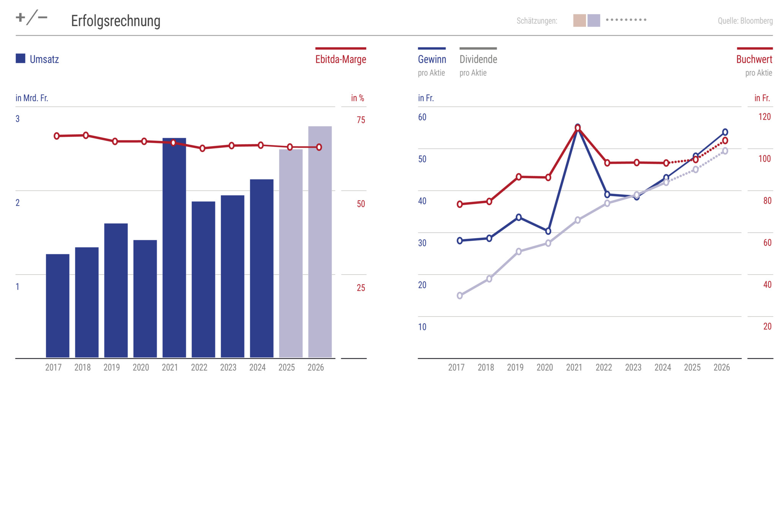Click the lavender estimates color swatch

point(593,21)
